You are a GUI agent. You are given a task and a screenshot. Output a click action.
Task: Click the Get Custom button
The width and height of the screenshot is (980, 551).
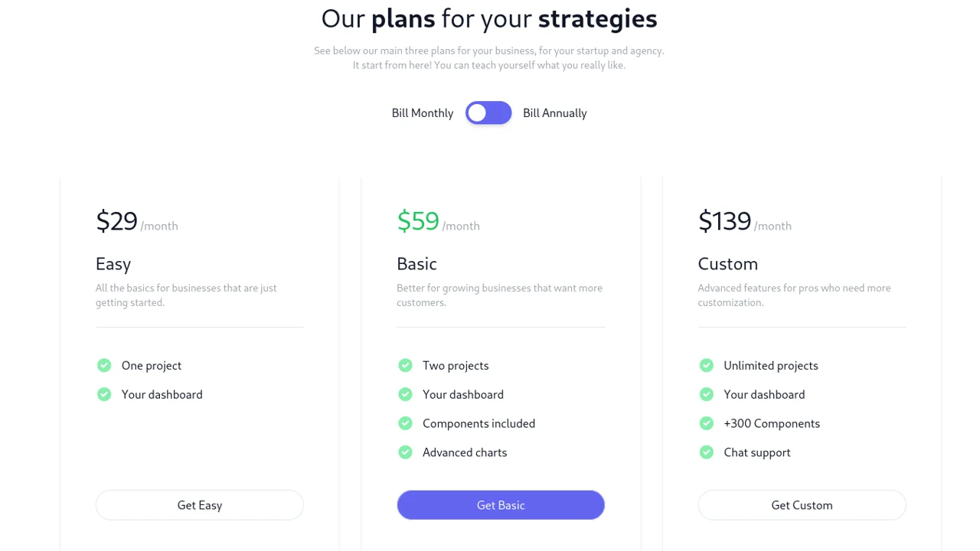(802, 505)
